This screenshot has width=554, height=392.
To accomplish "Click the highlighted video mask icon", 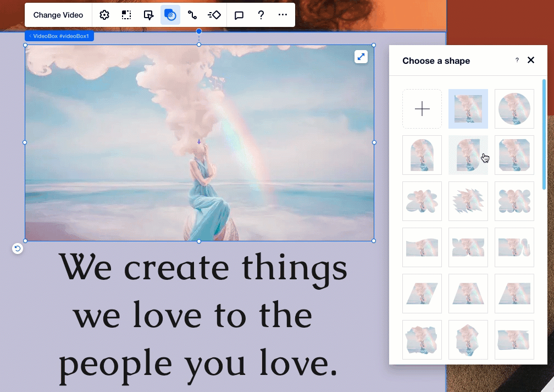I will click(170, 15).
